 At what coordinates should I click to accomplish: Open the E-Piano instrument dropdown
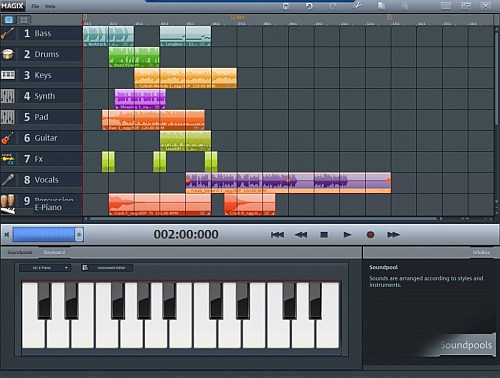click(45, 268)
